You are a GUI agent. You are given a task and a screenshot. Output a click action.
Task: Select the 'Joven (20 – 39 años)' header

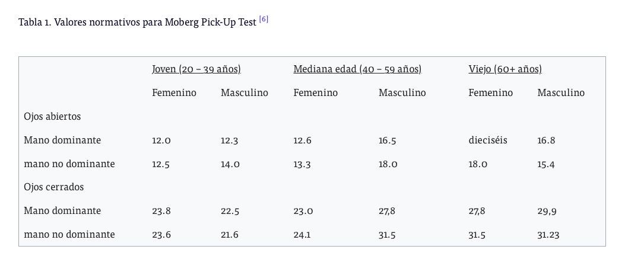point(196,69)
